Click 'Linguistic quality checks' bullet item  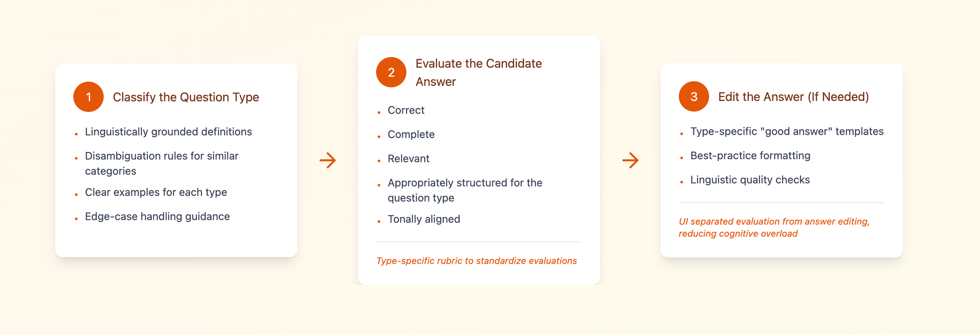pos(750,180)
